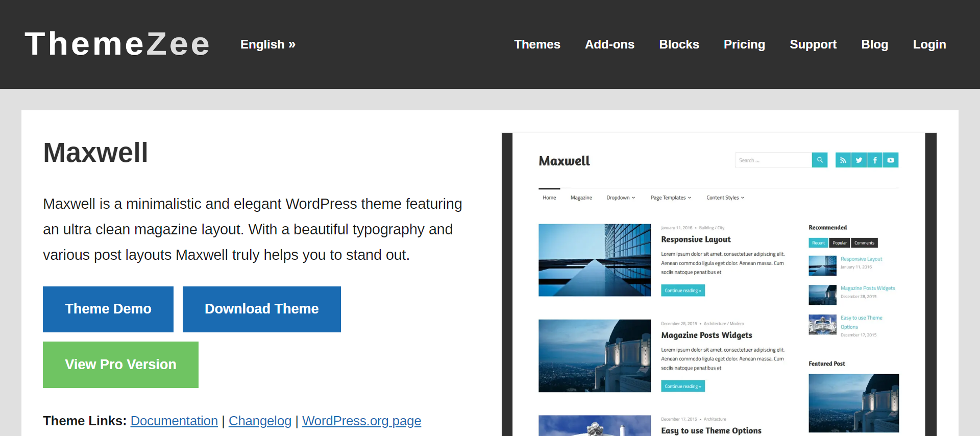Click the Search field in Maxwell preview

pos(773,160)
